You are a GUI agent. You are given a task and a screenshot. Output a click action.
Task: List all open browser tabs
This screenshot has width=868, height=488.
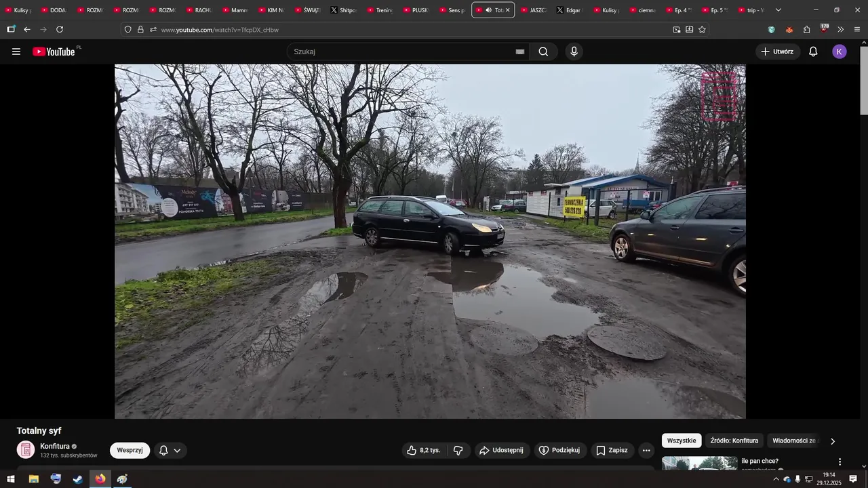778,10
